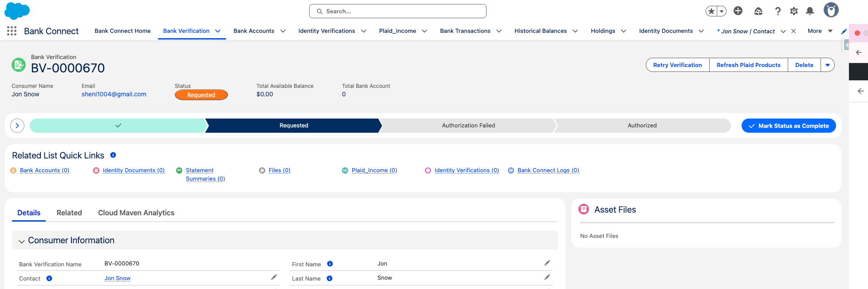Edit the Last Name field pencil
The width and height of the screenshot is (868, 289).
click(547, 277)
